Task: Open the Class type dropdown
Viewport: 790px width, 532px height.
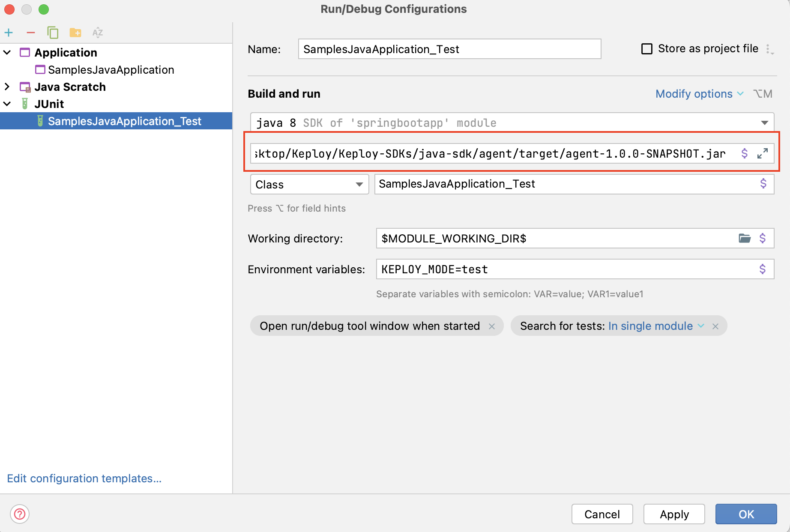Action: (359, 184)
